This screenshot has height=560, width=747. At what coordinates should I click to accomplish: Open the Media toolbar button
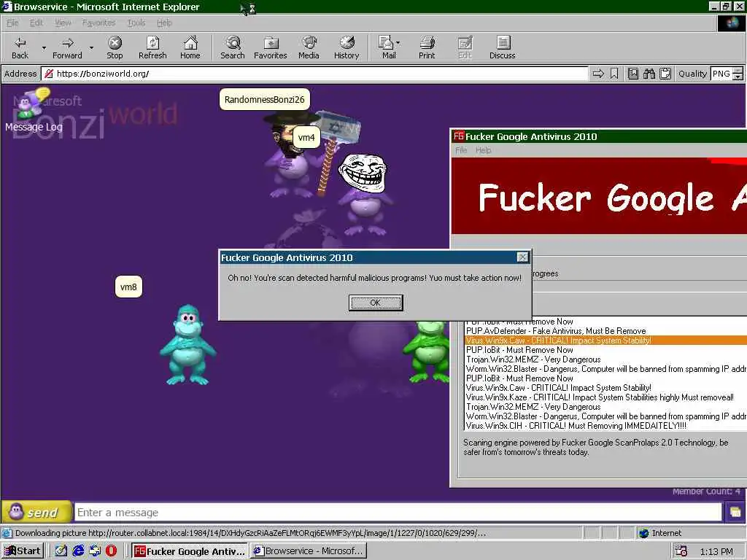pyautogui.click(x=309, y=47)
